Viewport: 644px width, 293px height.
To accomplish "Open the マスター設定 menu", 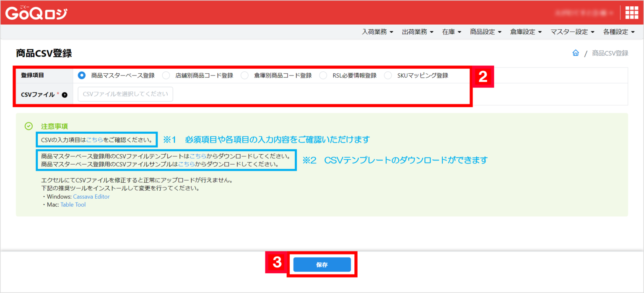I will tap(569, 31).
